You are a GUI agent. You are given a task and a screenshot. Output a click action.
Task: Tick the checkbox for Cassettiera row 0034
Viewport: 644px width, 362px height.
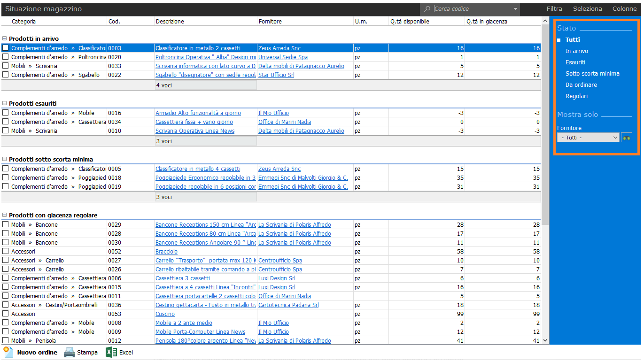6,122
